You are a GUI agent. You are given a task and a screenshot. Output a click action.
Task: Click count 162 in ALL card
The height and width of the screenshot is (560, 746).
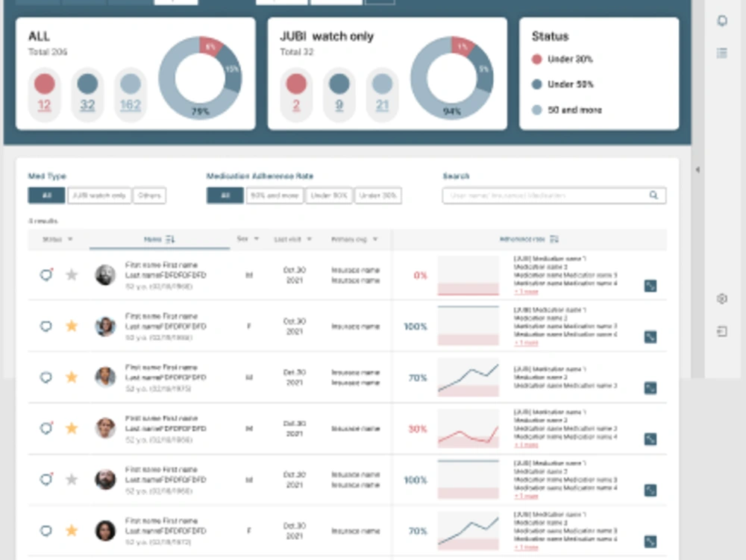131,105
